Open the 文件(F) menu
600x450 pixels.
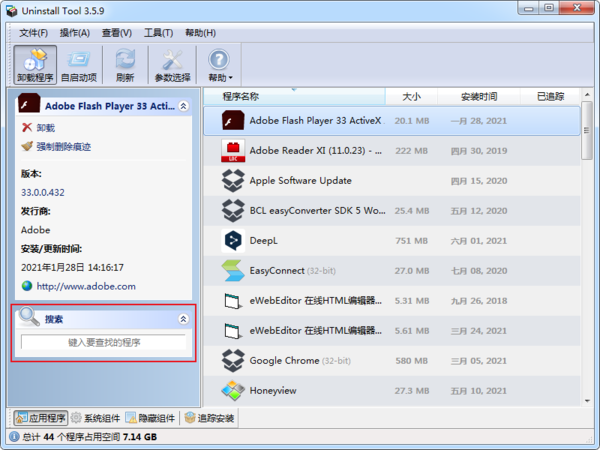pos(34,33)
